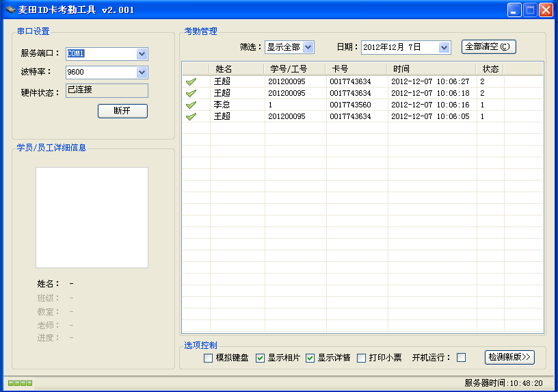Click the 状态 column header
This screenshot has width=558, height=392.
[x=490, y=68]
